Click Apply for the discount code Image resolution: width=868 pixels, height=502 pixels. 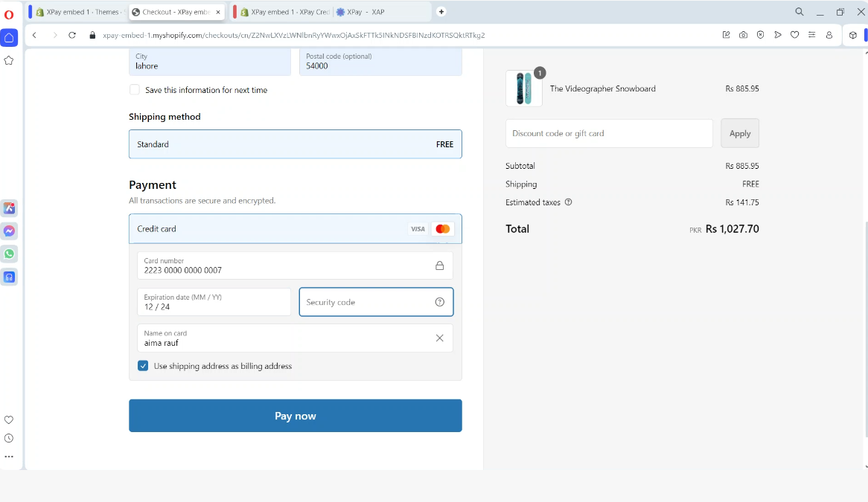(739, 133)
